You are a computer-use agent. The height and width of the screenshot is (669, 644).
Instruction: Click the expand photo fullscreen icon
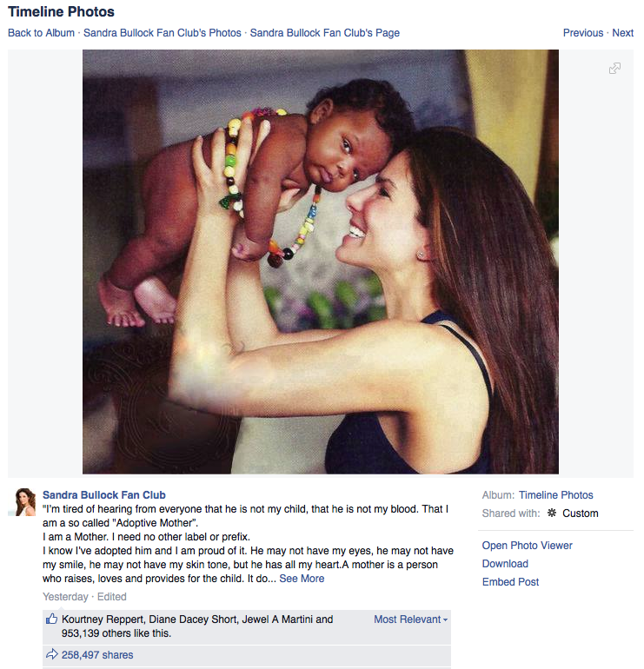click(x=614, y=69)
